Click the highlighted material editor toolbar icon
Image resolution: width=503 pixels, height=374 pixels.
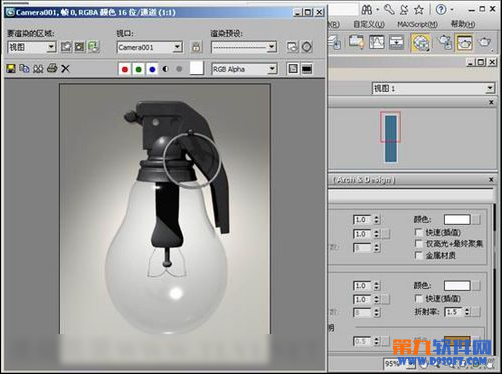pos(421,42)
